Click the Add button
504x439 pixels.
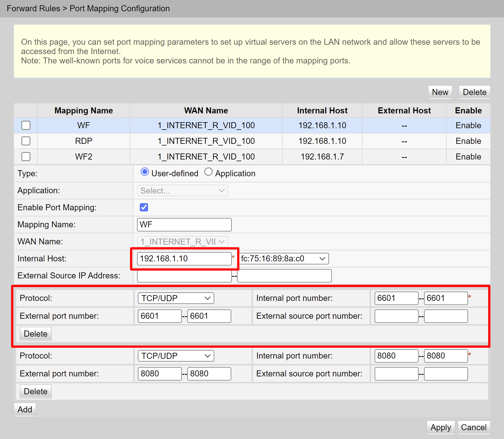coord(25,410)
